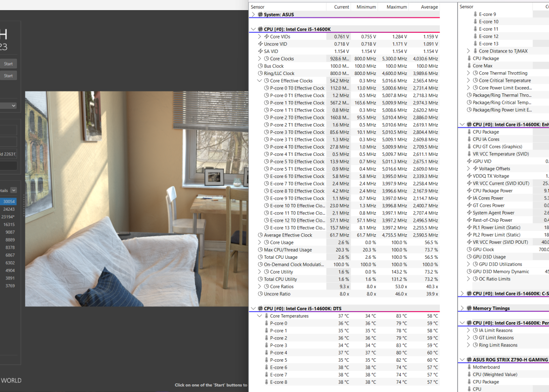Screen dimensions: 549x392
Task: Click the rendered room scene image
Action: 137,199
